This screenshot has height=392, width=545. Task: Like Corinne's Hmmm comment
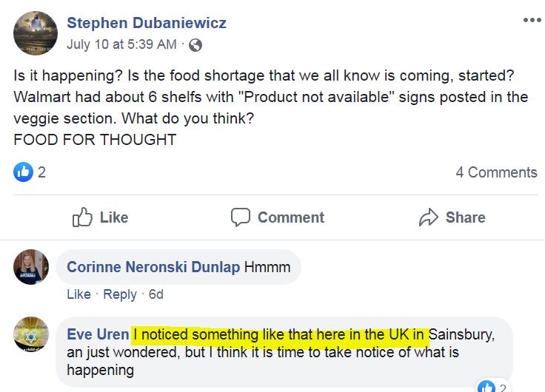[x=79, y=294]
